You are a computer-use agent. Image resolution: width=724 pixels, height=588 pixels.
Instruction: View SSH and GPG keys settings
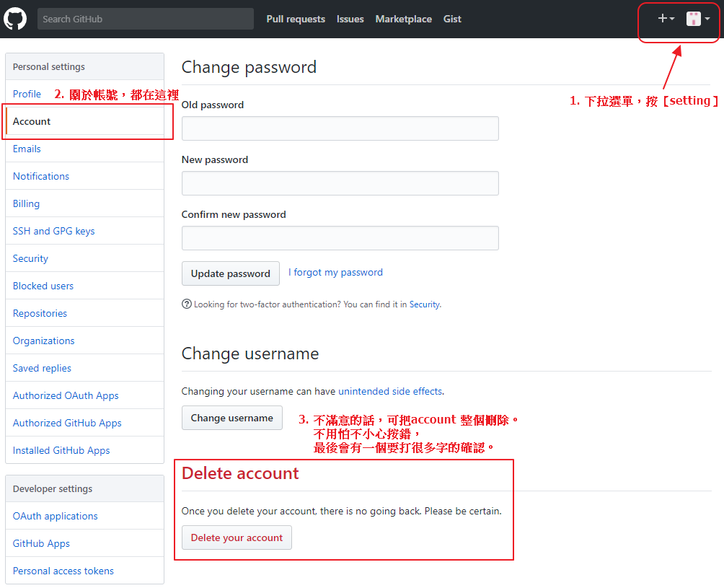[53, 231]
